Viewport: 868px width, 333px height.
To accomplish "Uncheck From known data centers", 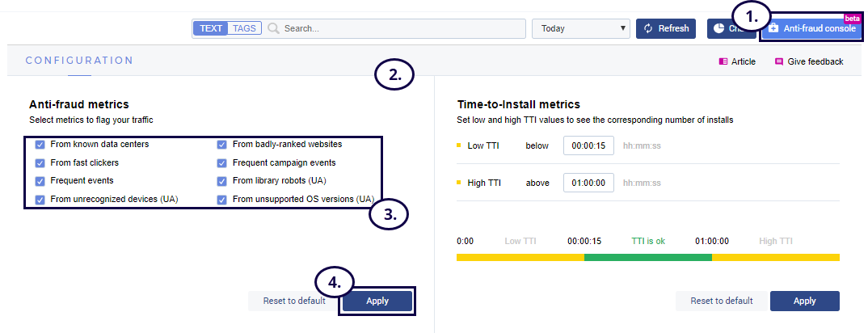I will click(x=40, y=145).
